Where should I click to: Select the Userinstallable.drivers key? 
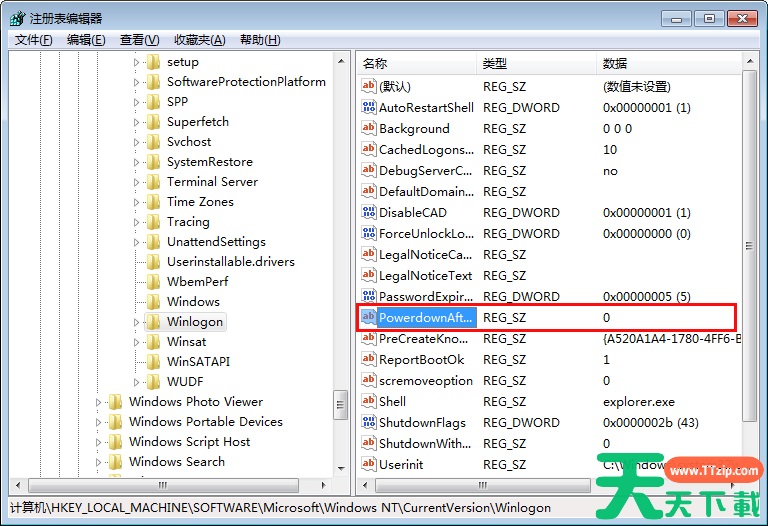[x=231, y=262]
